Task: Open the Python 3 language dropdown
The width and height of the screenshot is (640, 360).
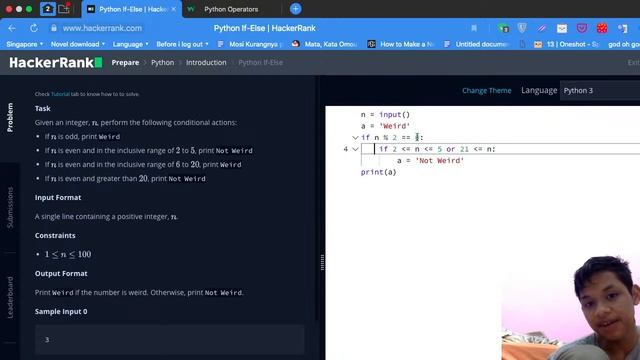Action: [600, 91]
